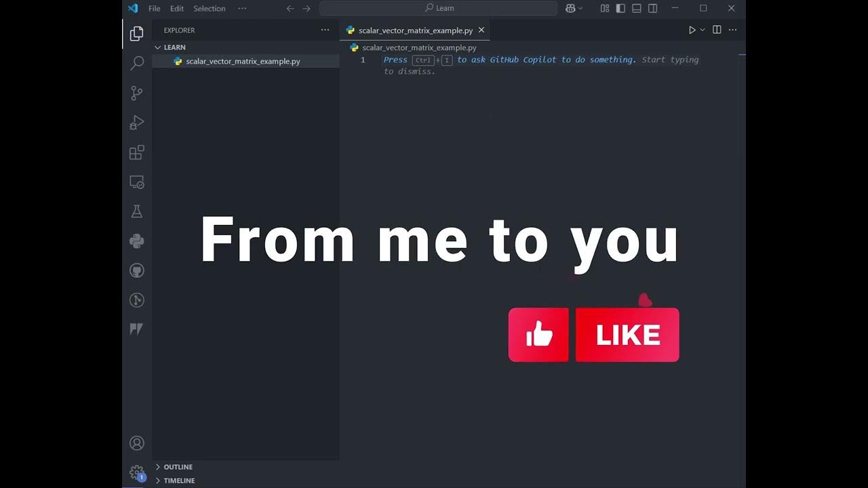Image resolution: width=868 pixels, height=488 pixels.
Task: Open the double-flag icon view in activity bar
Action: pos(137,329)
